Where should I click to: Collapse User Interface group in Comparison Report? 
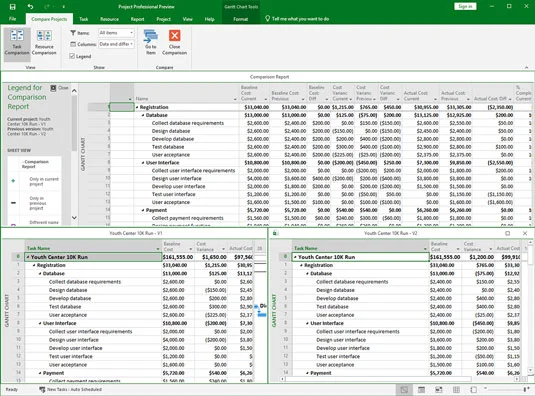pyautogui.click(x=143, y=163)
